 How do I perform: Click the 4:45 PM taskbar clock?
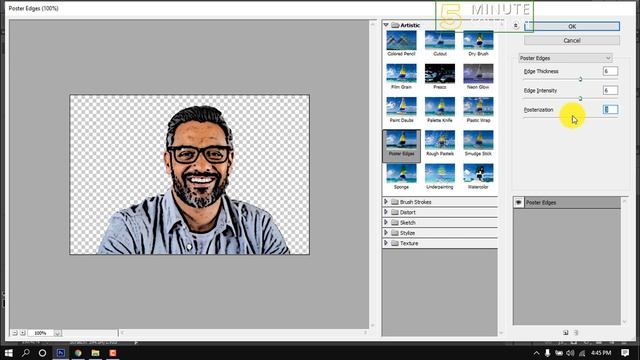tap(601, 353)
